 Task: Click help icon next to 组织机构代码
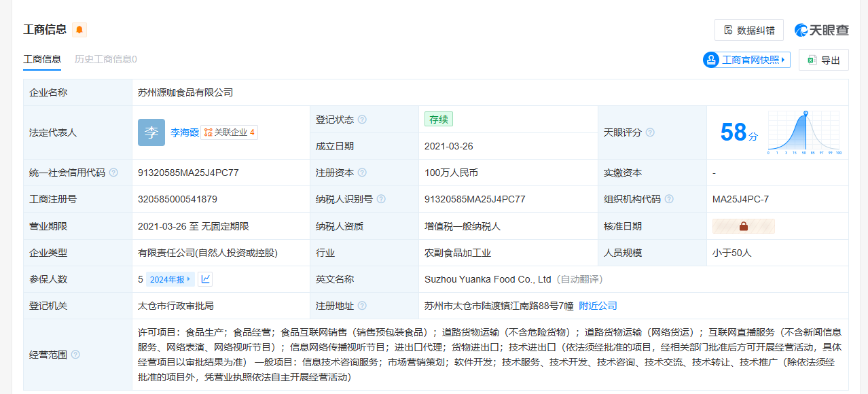669,199
